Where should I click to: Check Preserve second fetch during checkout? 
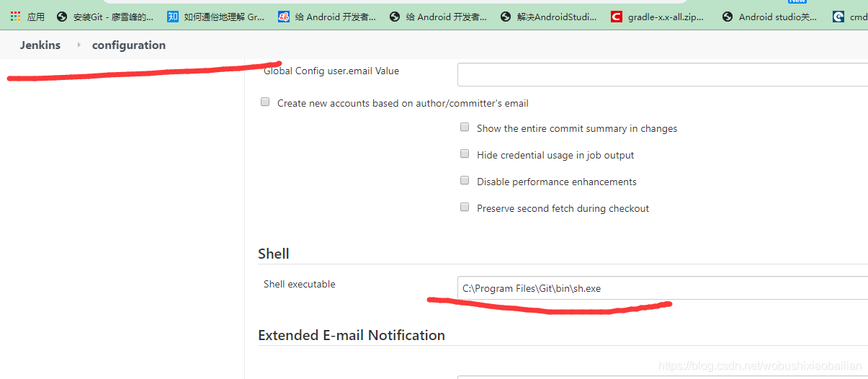pos(465,208)
